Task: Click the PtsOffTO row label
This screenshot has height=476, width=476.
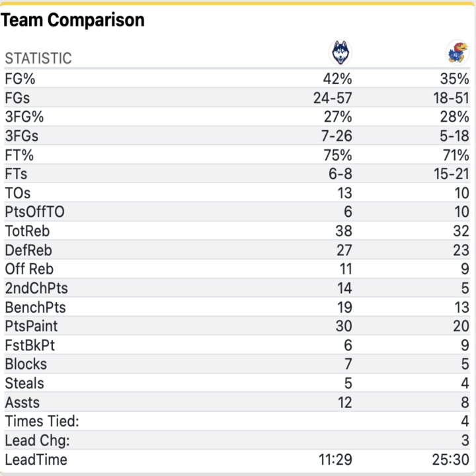Action: [x=34, y=212]
